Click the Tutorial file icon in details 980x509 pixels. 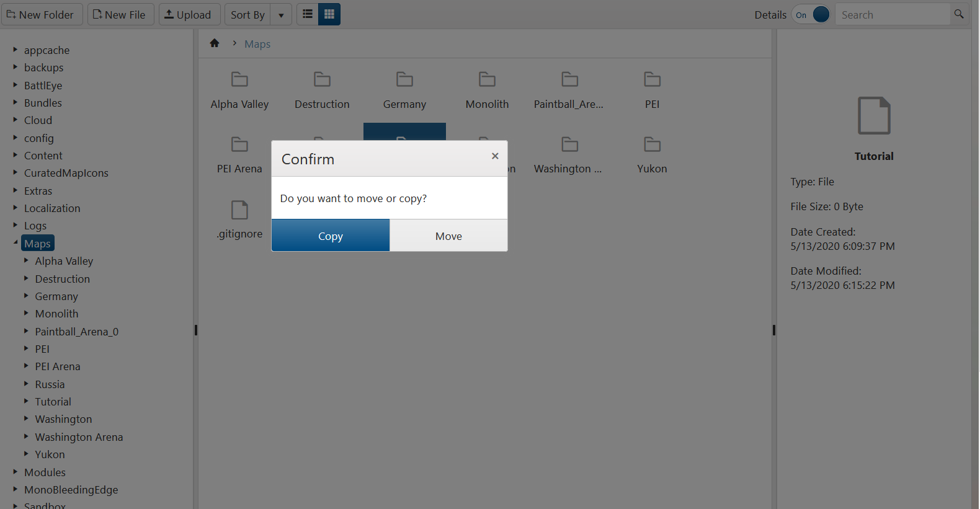coord(874,115)
